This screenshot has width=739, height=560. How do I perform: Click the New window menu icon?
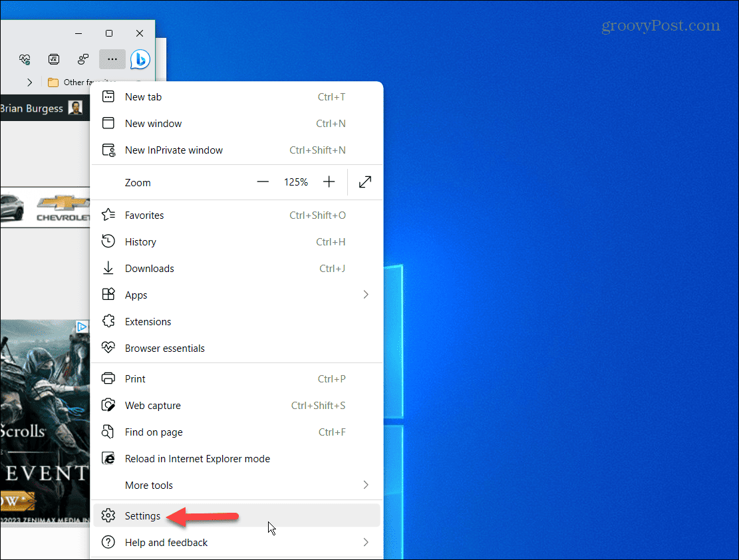tap(108, 123)
